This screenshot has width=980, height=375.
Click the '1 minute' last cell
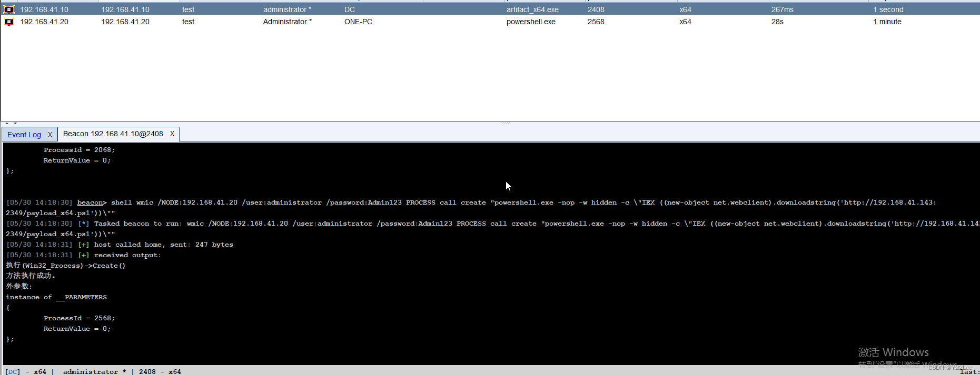[887, 22]
